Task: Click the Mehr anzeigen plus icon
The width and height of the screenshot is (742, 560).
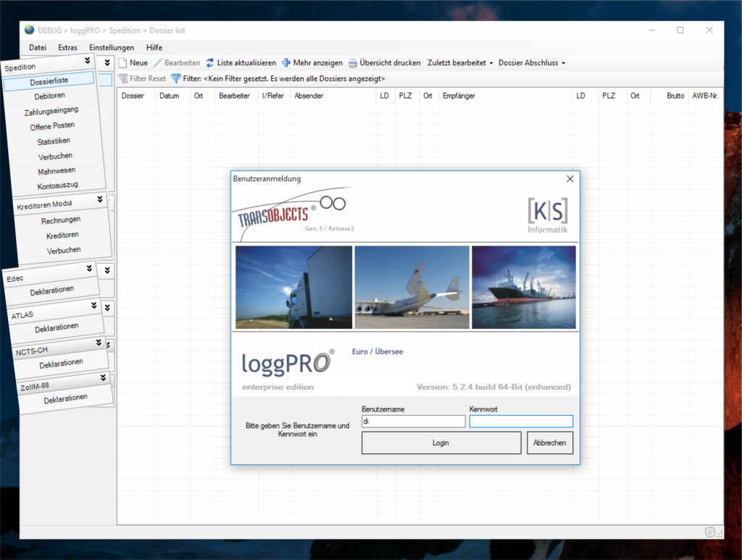Action: 285,63
